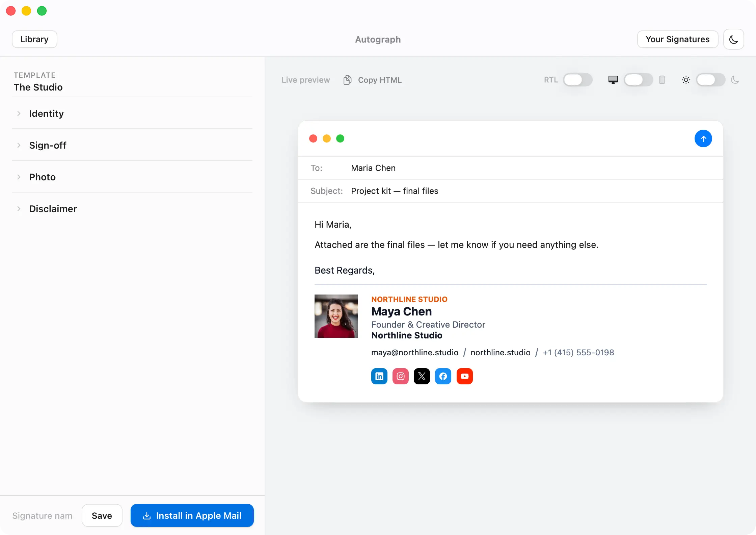Image resolution: width=756 pixels, height=535 pixels.
Task: Expand the Disclaimer section chevron
Action: pyautogui.click(x=19, y=209)
